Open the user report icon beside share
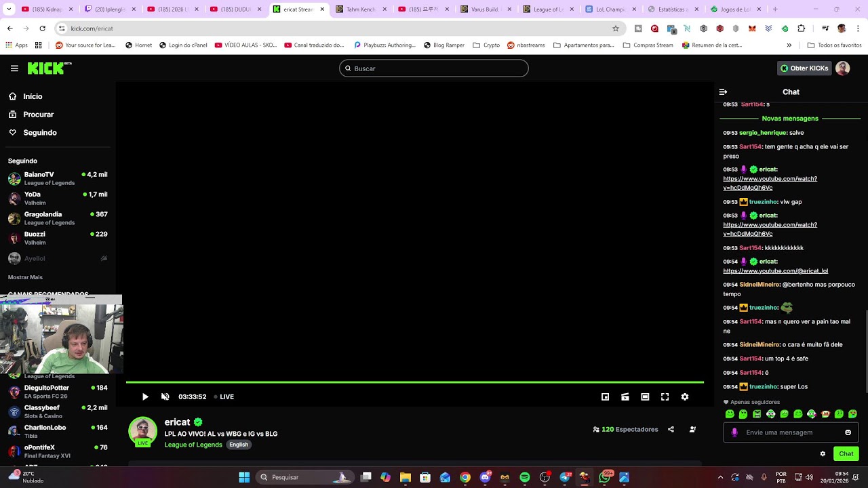868x488 pixels. point(692,429)
